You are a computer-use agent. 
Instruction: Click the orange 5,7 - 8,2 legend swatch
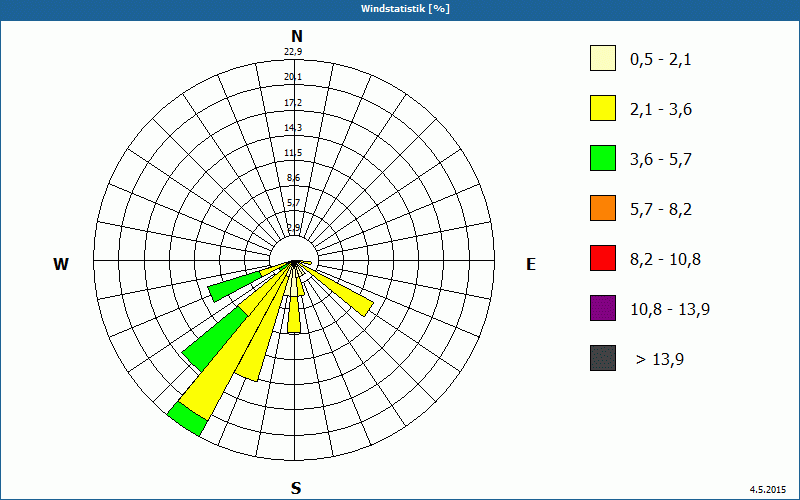(603, 208)
